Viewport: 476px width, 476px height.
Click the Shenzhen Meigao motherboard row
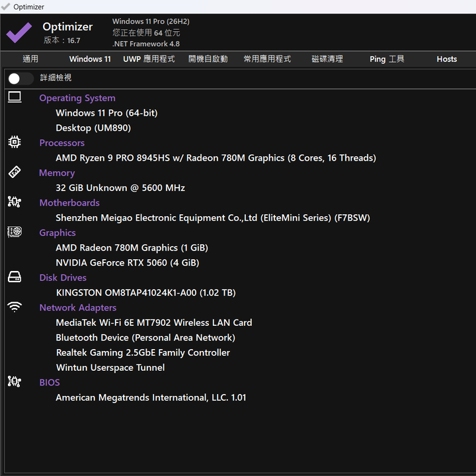pos(213,218)
